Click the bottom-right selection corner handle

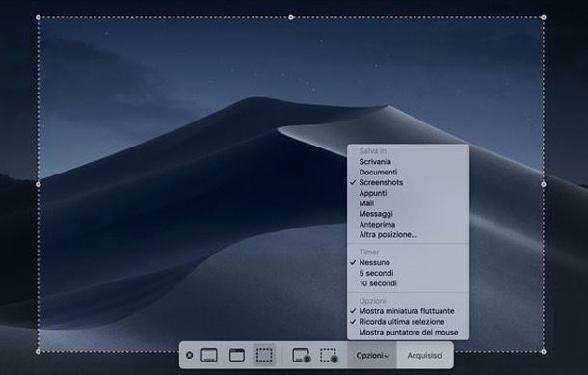(544, 351)
